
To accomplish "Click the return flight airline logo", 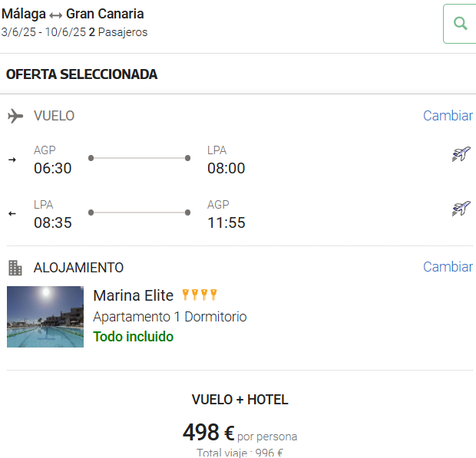I will tap(461, 209).
